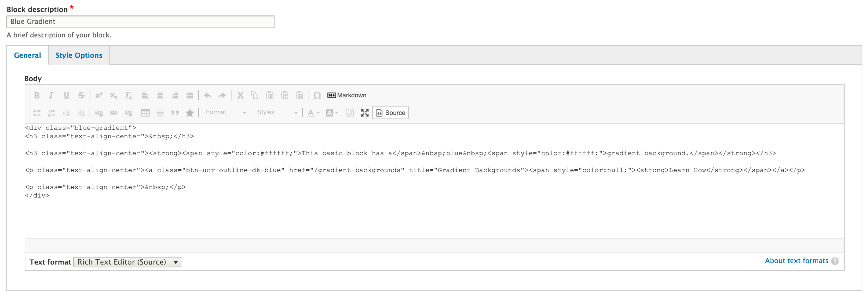Center align text
The width and height of the screenshot is (868, 297).
point(160,95)
